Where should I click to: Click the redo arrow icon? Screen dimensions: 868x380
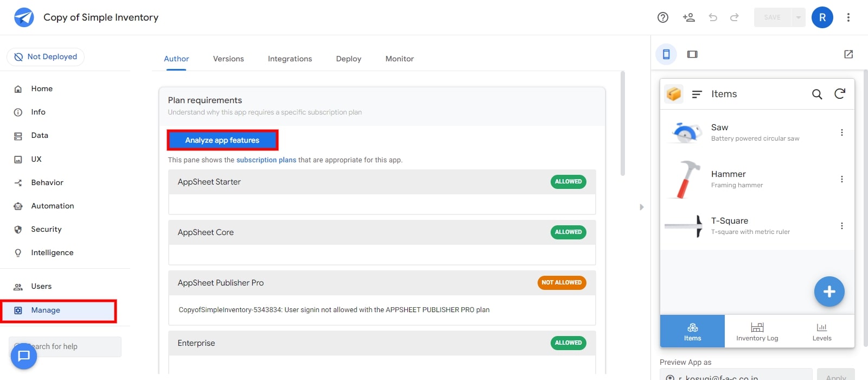point(735,17)
